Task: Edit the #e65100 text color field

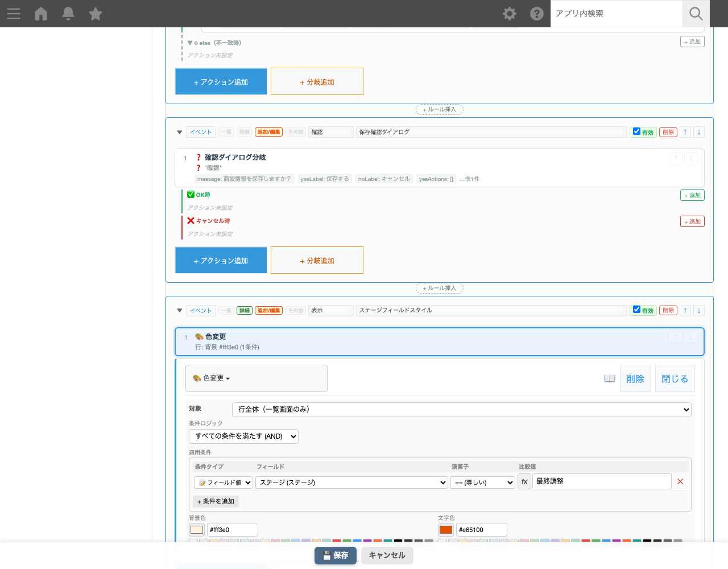Action: 482,530
